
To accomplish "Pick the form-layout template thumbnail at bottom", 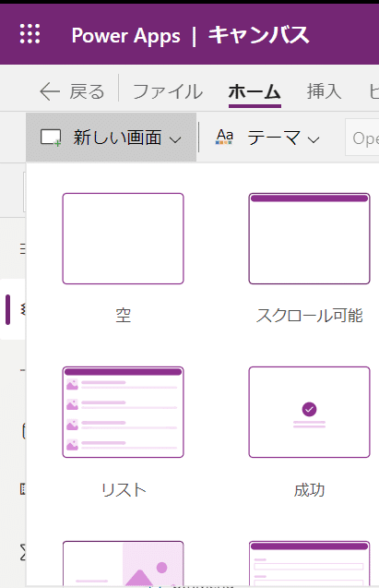I will tap(309, 563).
